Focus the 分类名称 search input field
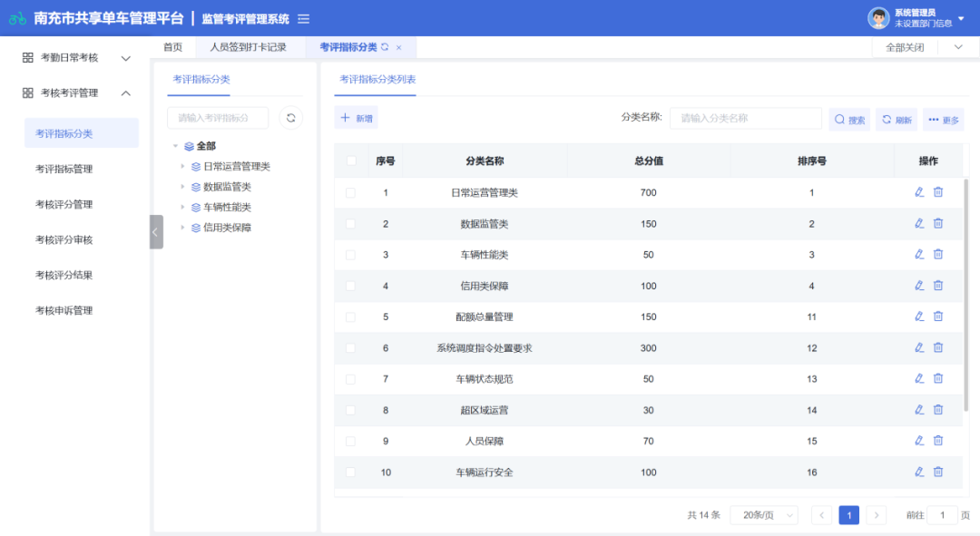This screenshot has height=536, width=980. (746, 118)
